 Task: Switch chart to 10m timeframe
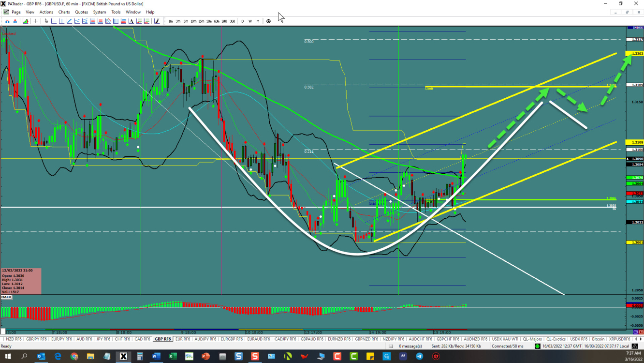click(193, 21)
